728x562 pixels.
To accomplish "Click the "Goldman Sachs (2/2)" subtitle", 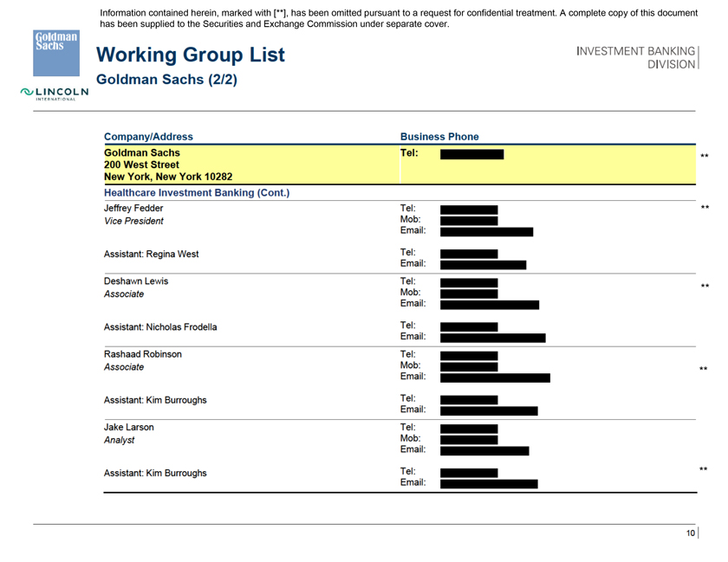I will 166,80.
